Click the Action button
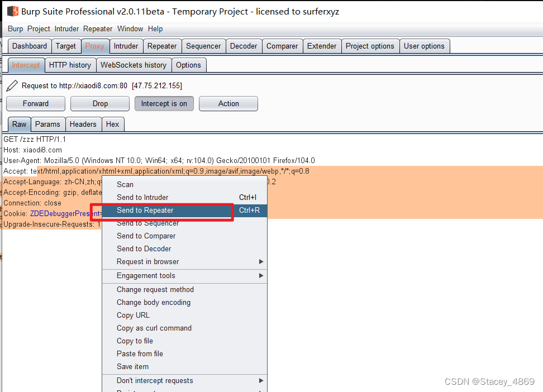543x392 pixels. coord(228,103)
